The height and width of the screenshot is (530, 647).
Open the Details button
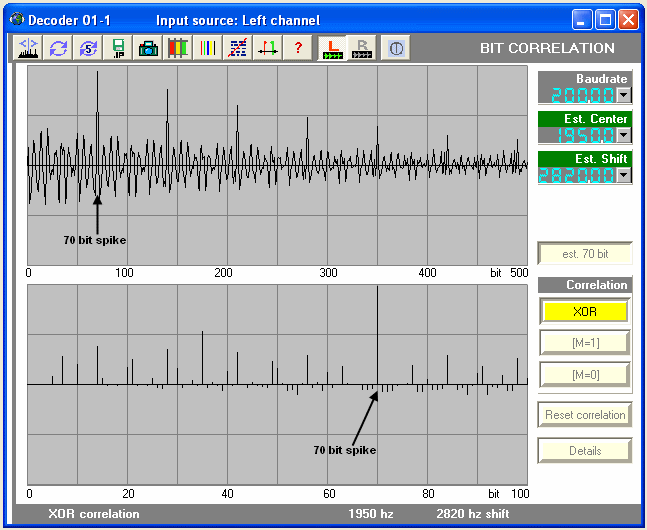(x=585, y=451)
